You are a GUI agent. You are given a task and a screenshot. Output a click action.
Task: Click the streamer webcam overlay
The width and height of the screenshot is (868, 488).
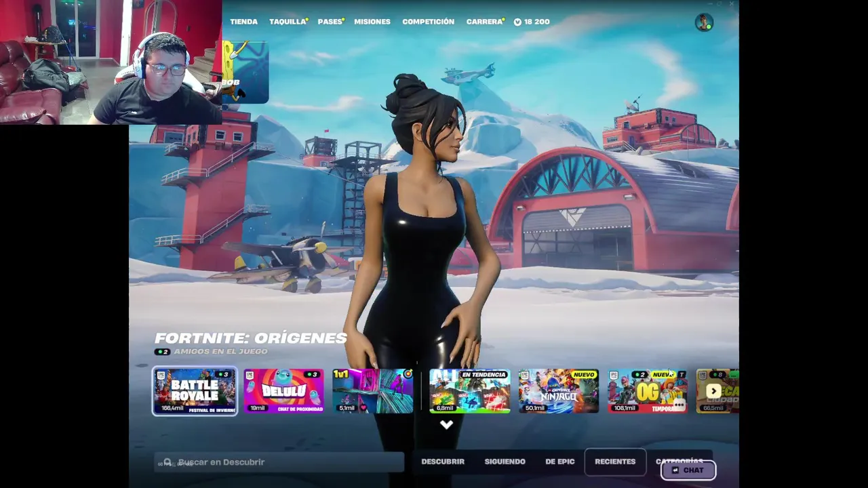click(x=111, y=62)
